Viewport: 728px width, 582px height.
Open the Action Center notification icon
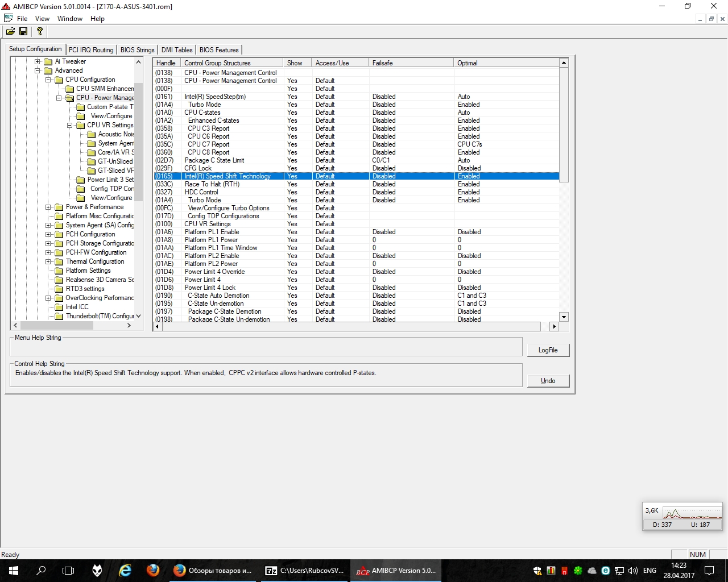tap(709, 571)
